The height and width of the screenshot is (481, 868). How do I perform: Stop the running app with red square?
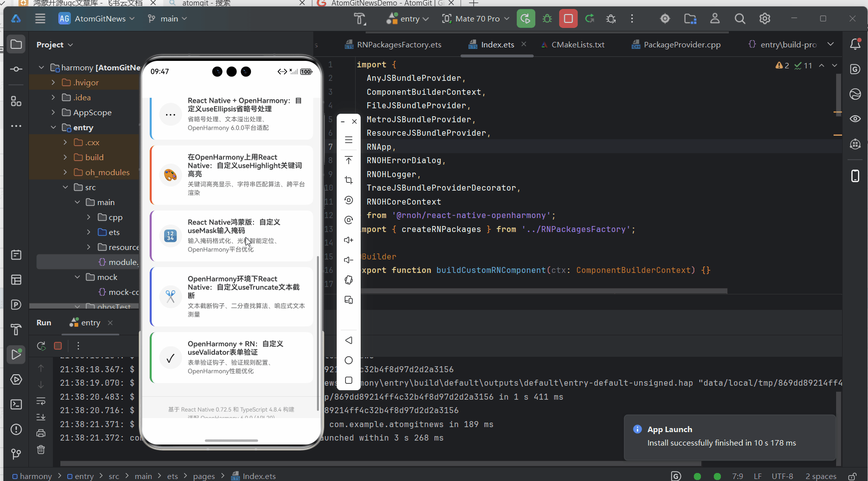tap(568, 19)
